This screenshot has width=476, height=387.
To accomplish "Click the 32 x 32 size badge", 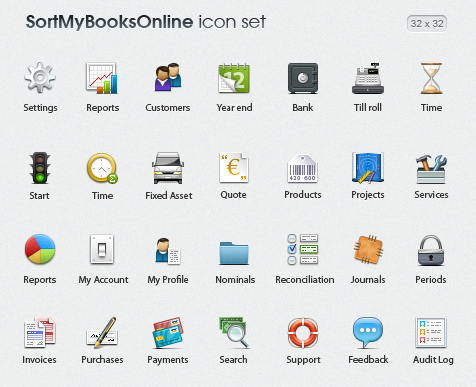I will click(x=427, y=24).
